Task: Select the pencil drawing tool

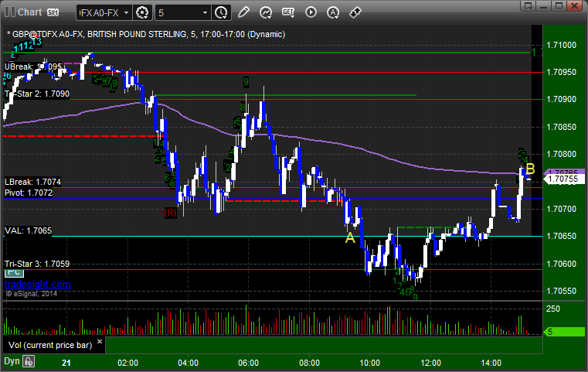Action: pyautogui.click(x=243, y=12)
